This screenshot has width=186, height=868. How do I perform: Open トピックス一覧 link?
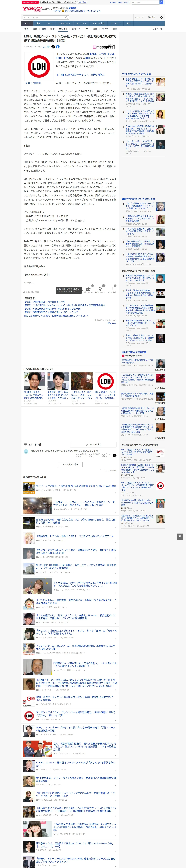[155, 29]
